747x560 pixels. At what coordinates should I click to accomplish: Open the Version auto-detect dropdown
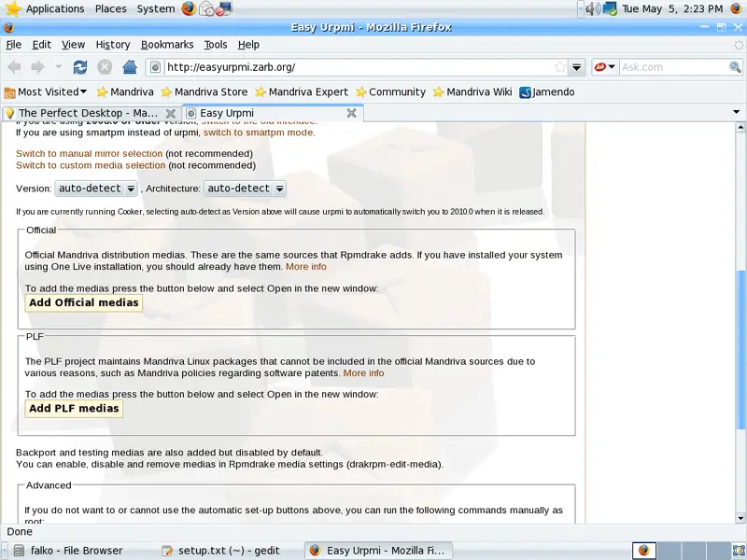[96, 189]
